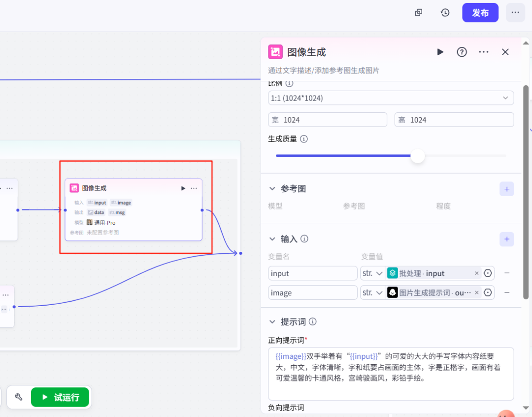Delete the input variable row
The width and height of the screenshot is (532, 417).
click(x=507, y=273)
